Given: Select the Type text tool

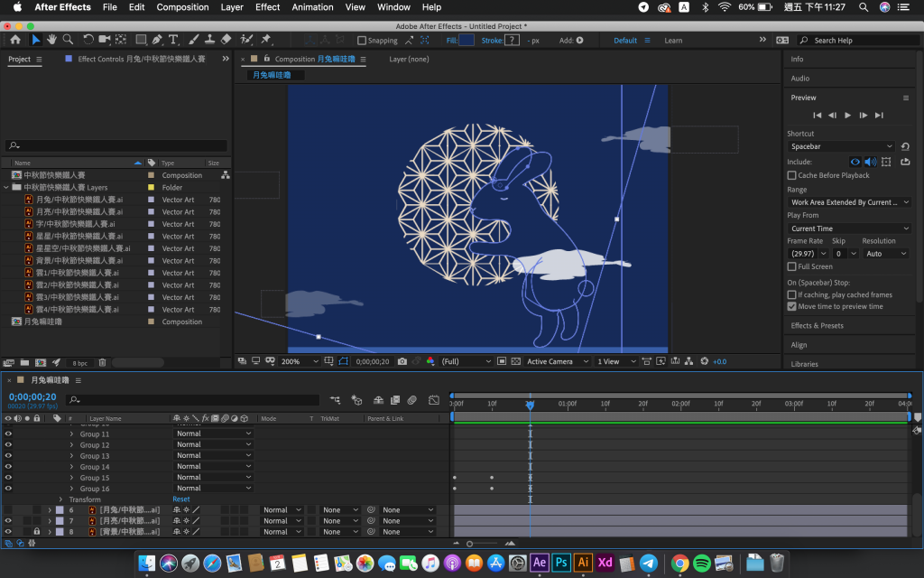Looking at the screenshot, I should click(173, 40).
